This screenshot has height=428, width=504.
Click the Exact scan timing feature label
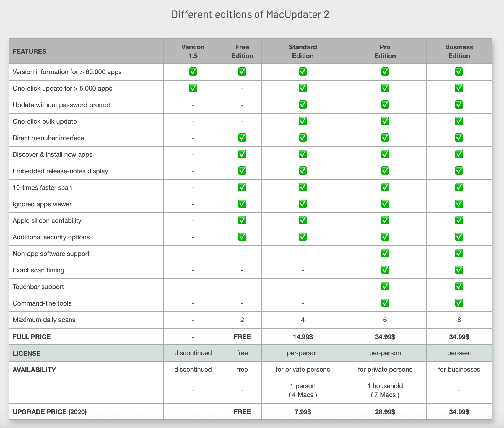click(38, 270)
